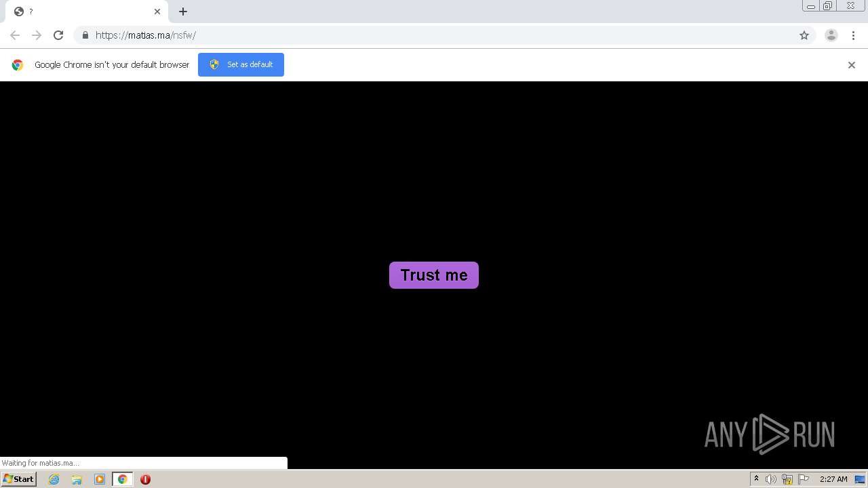
Task: Click the address bar URL
Action: [x=146, y=35]
